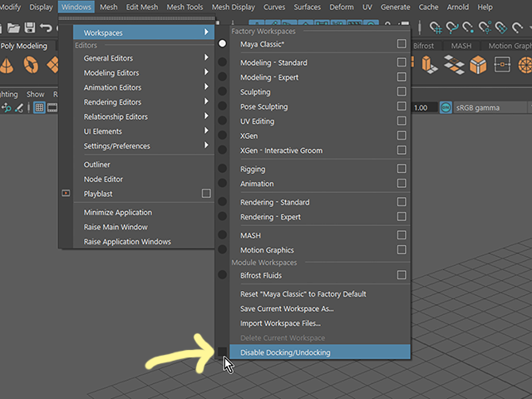Open the Mesh Tools menu
This screenshot has height=399, width=532.
click(185, 7)
